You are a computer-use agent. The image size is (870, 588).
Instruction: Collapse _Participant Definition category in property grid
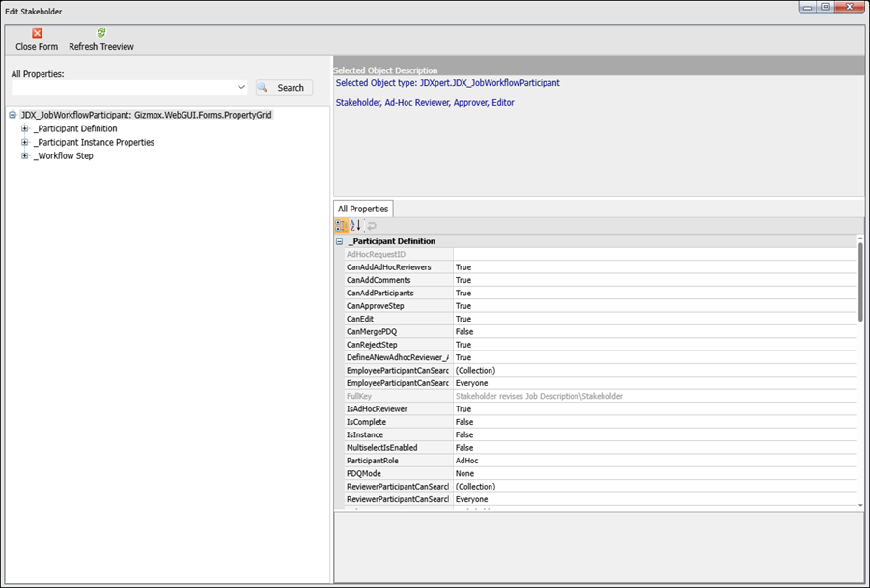pos(340,241)
